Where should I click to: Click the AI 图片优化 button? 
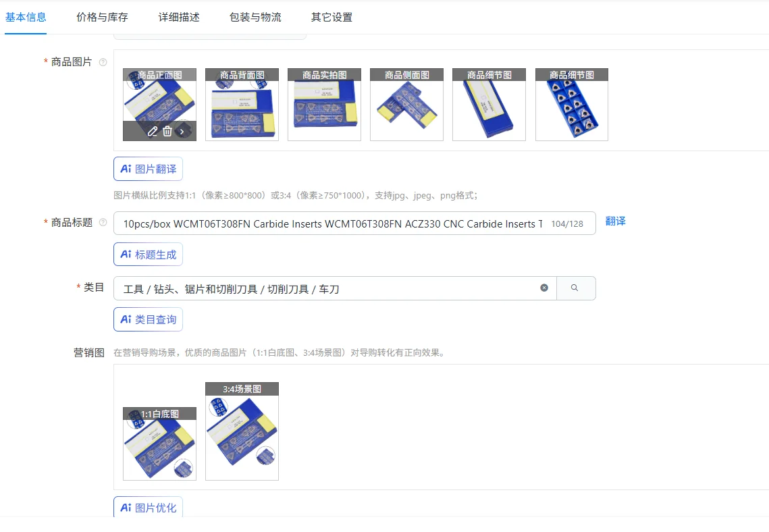pyautogui.click(x=148, y=507)
